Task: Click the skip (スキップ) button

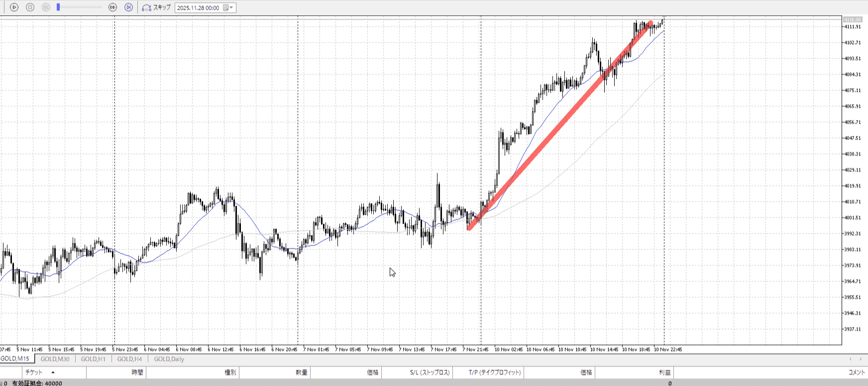Action: click(156, 7)
